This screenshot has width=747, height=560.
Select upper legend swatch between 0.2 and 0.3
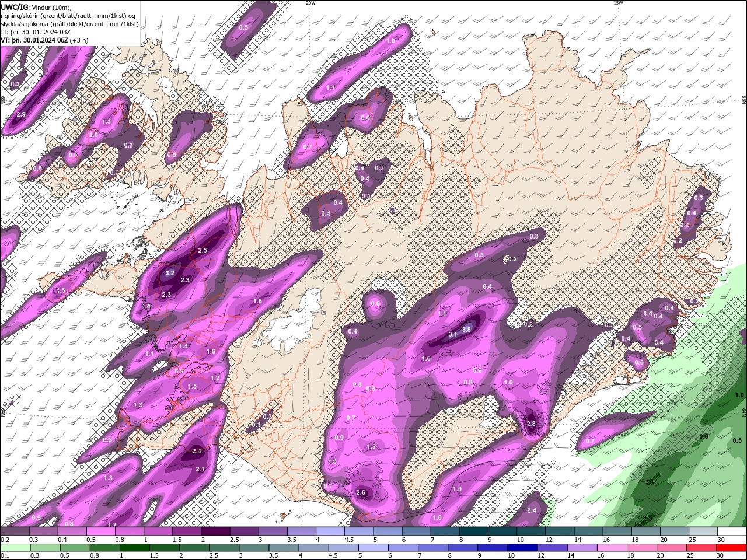click(15, 531)
